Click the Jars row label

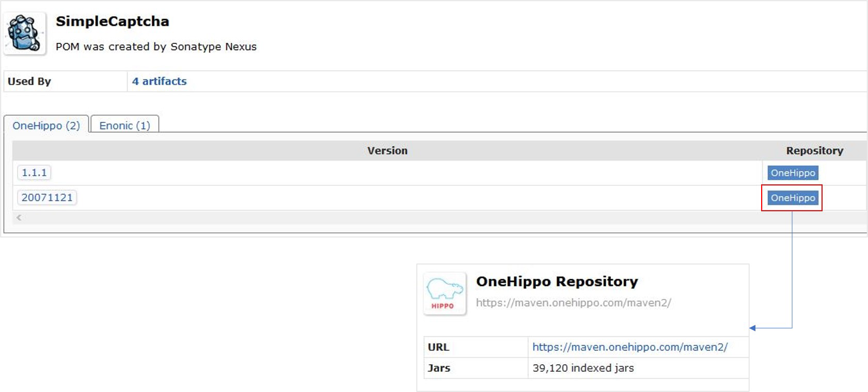pyautogui.click(x=439, y=368)
